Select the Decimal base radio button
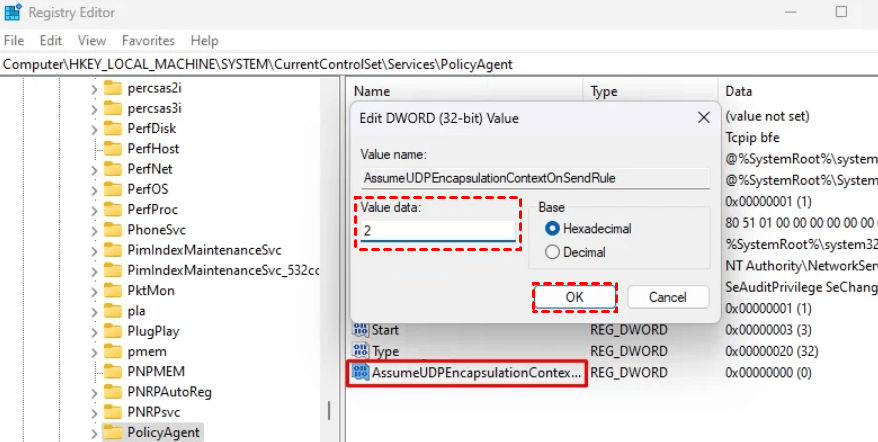The height and width of the screenshot is (442, 878). point(553,252)
